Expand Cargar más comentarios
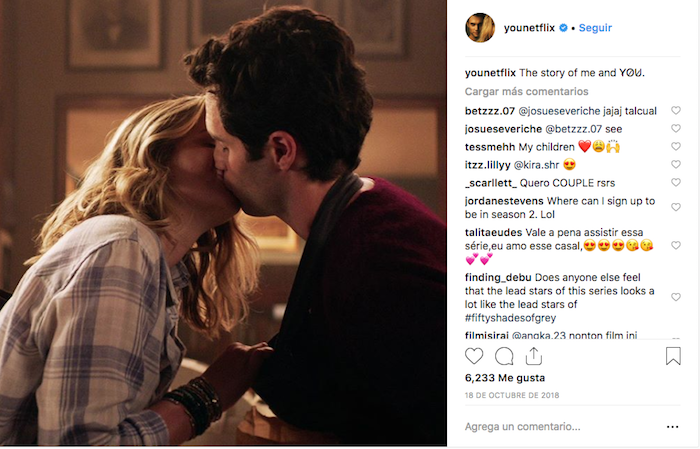 (526, 91)
